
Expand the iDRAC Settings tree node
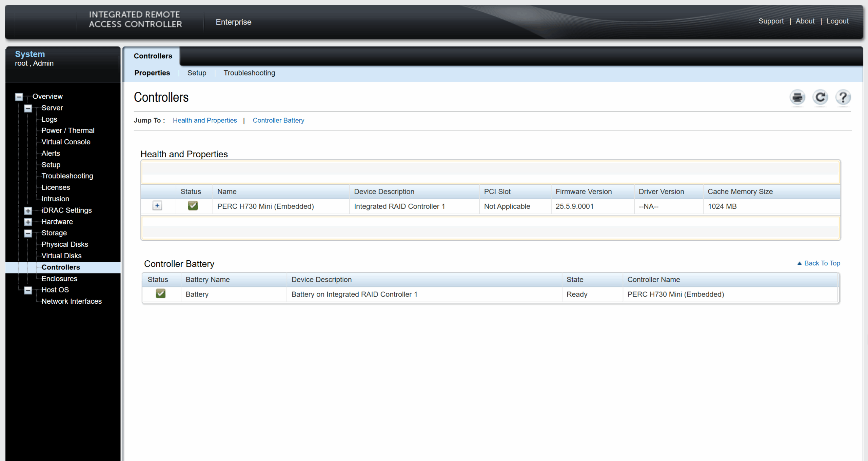click(x=28, y=211)
